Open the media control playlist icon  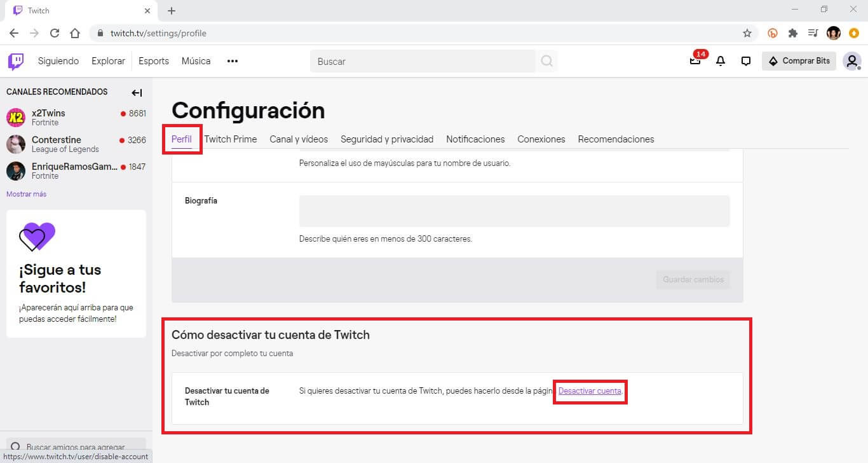coord(813,33)
